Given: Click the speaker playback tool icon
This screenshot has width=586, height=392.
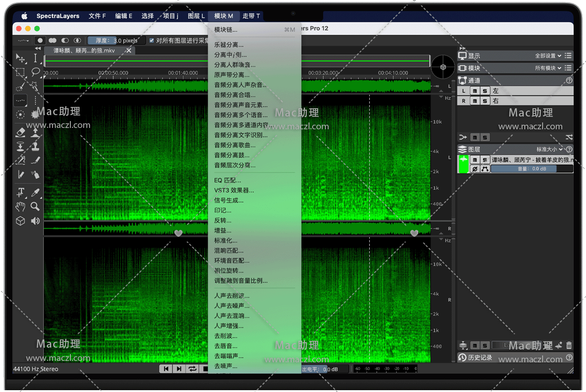Looking at the screenshot, I should [x=35, y=221].
